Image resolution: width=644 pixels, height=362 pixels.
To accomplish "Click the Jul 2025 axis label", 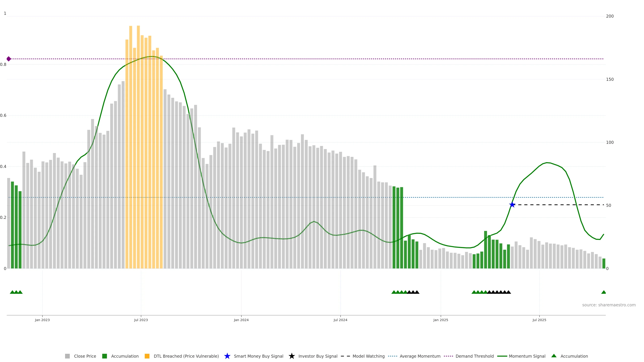I will tap(539, 320).
